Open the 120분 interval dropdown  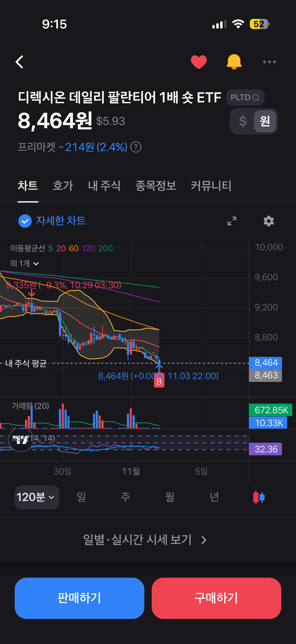point(37,497)
